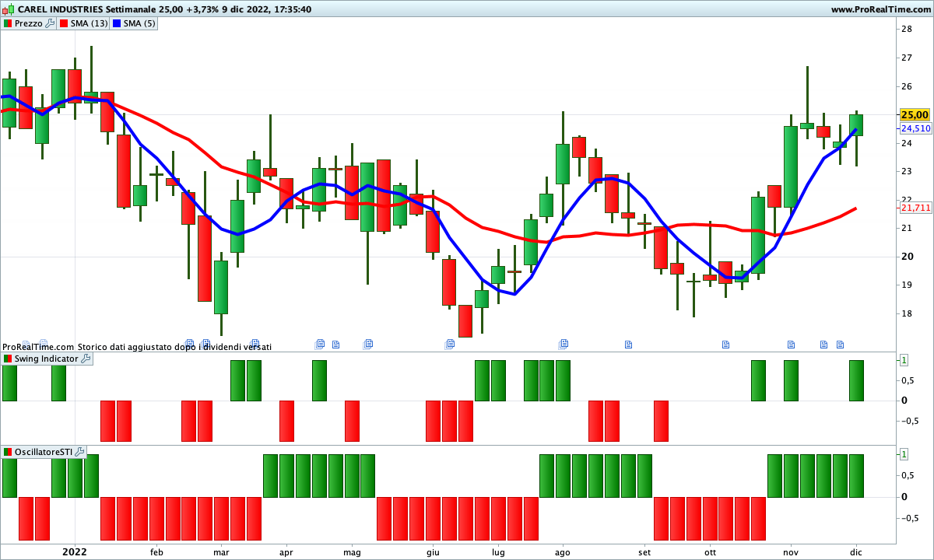Select the Prezzo legend label

tap(29, 23)
